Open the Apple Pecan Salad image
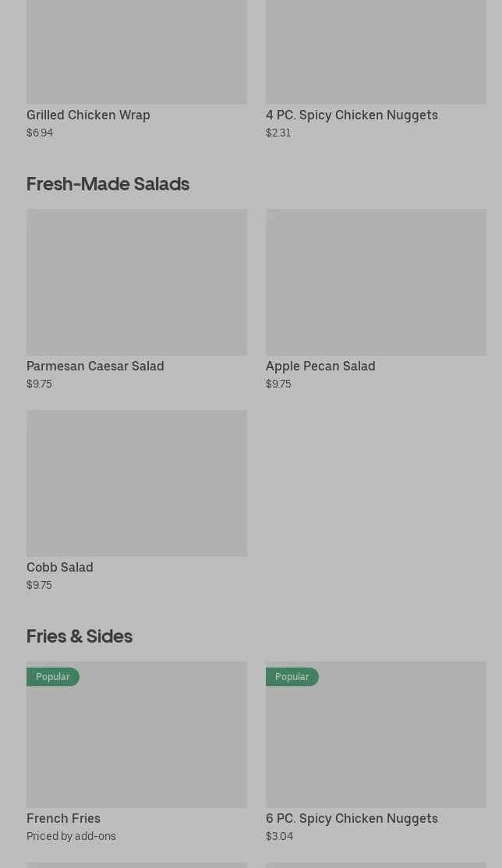Viewport: 502px width, 868px height. tap(376, 282)
